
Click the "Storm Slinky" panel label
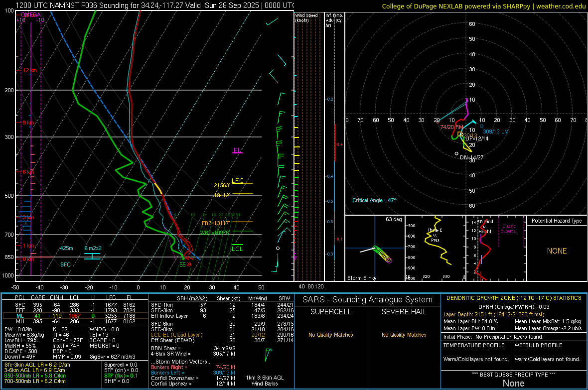(361, 278)
